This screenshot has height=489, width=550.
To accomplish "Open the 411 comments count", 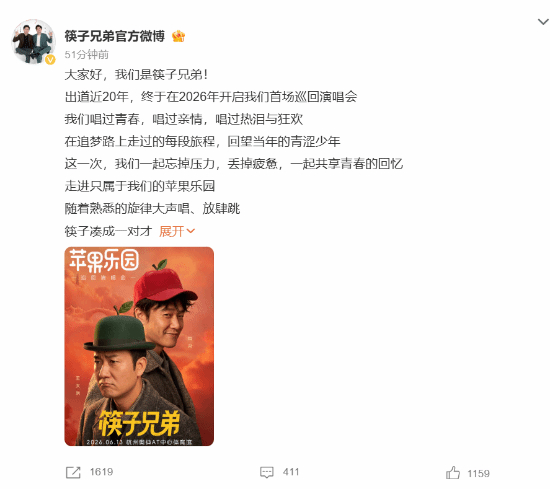I will [x=291, y=472].
